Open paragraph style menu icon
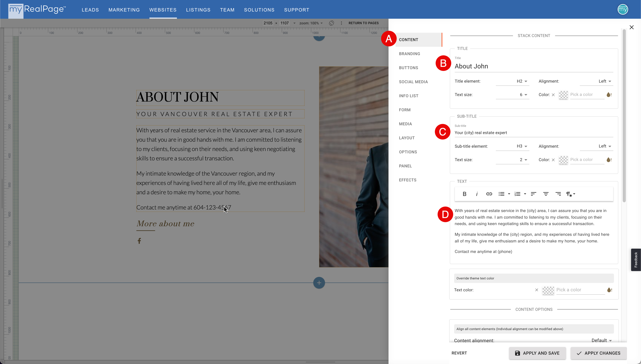Viewport: 641px width, 364px height. 570,194
